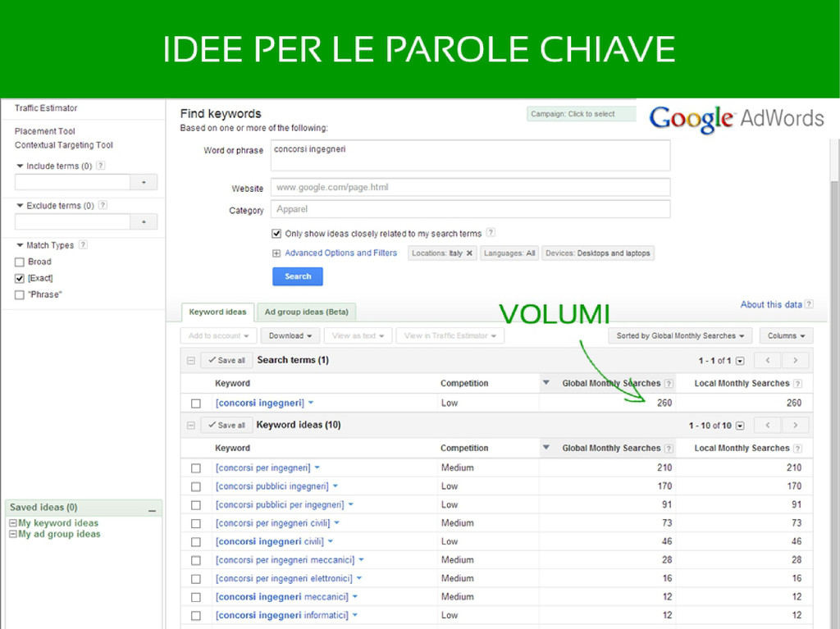This screenshot has width=840, height=629.
Task: Sort Search terms by Global Monthly Searches arrow
Action: coord(546,383)
